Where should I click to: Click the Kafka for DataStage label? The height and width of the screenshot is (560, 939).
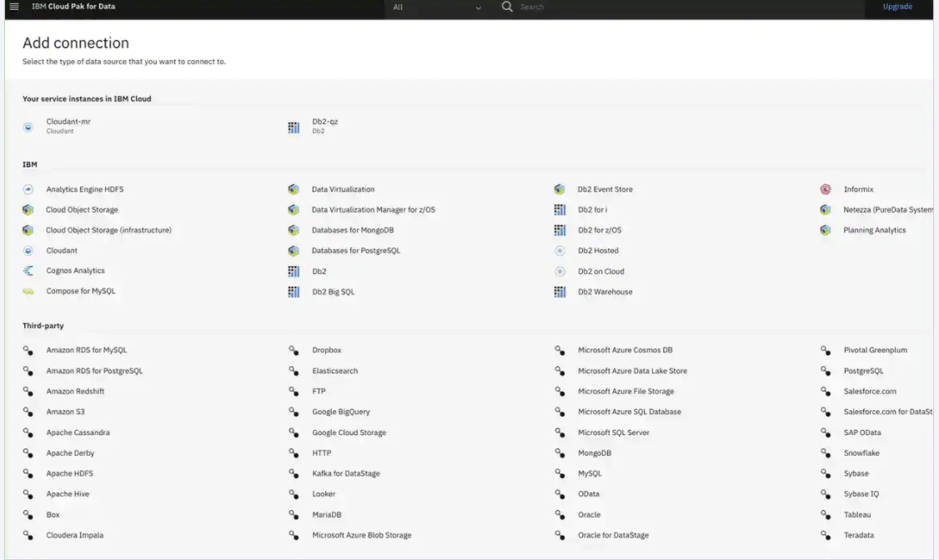346,473
